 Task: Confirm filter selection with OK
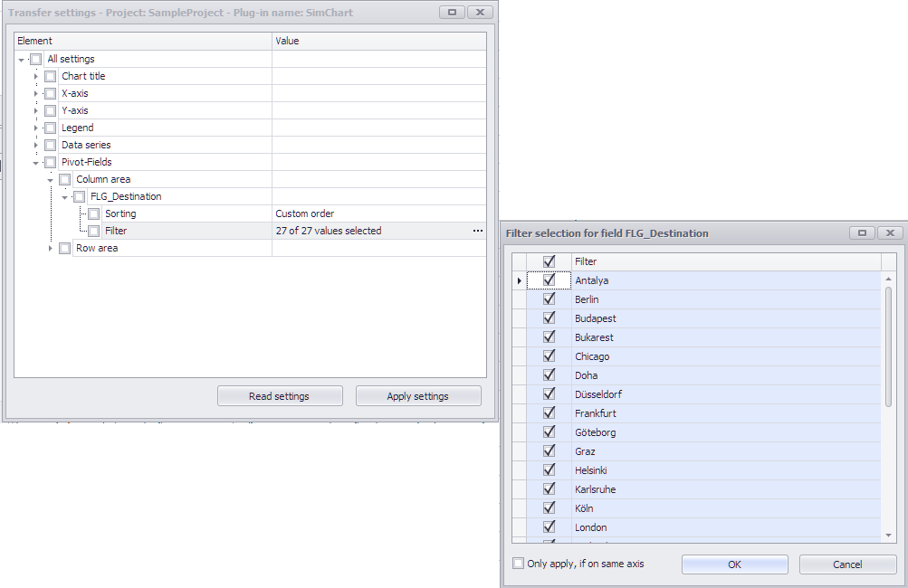(734, 564)
